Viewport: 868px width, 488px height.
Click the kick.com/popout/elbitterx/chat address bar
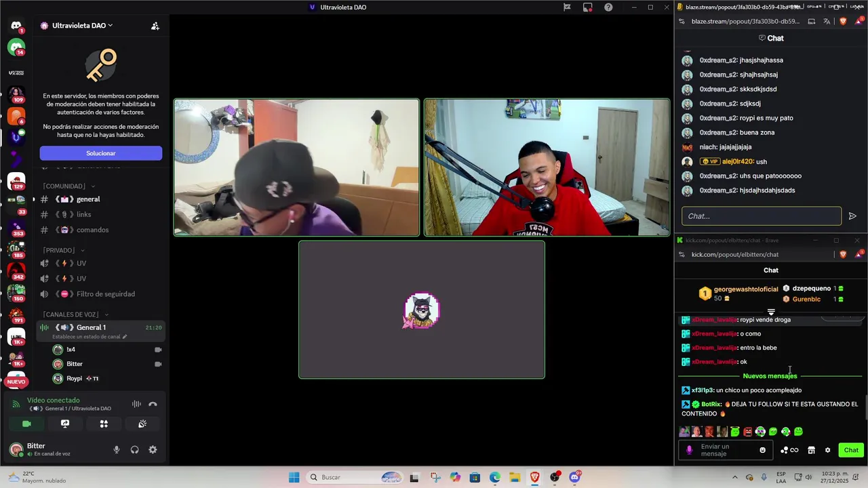point(735,254)
